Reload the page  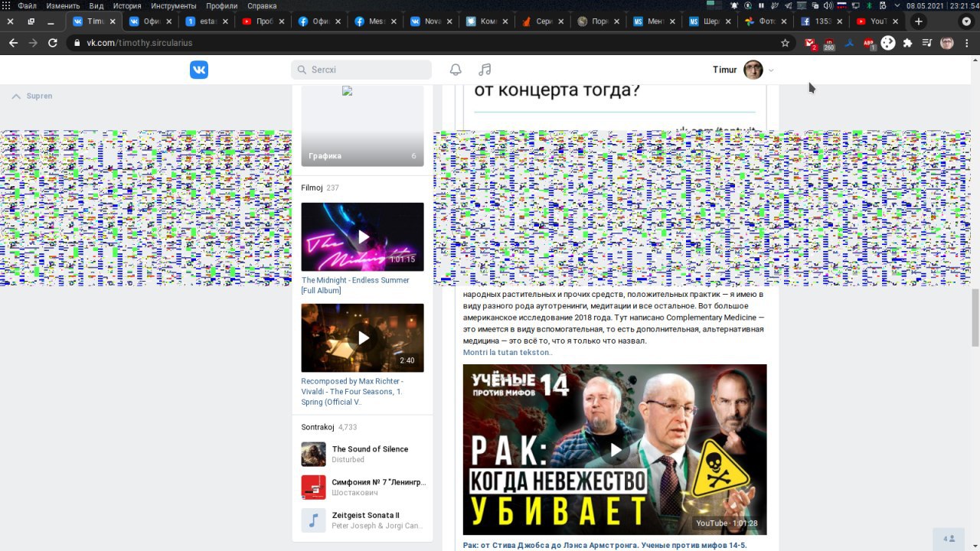[x=53, y=43]
